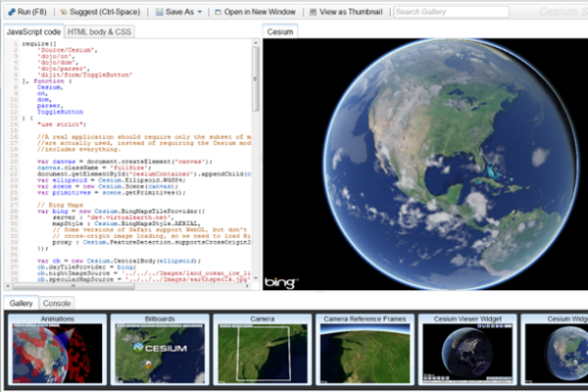Click the 'use strict' code line
Screen dimensions: 588x392
(x=62, y=124)
